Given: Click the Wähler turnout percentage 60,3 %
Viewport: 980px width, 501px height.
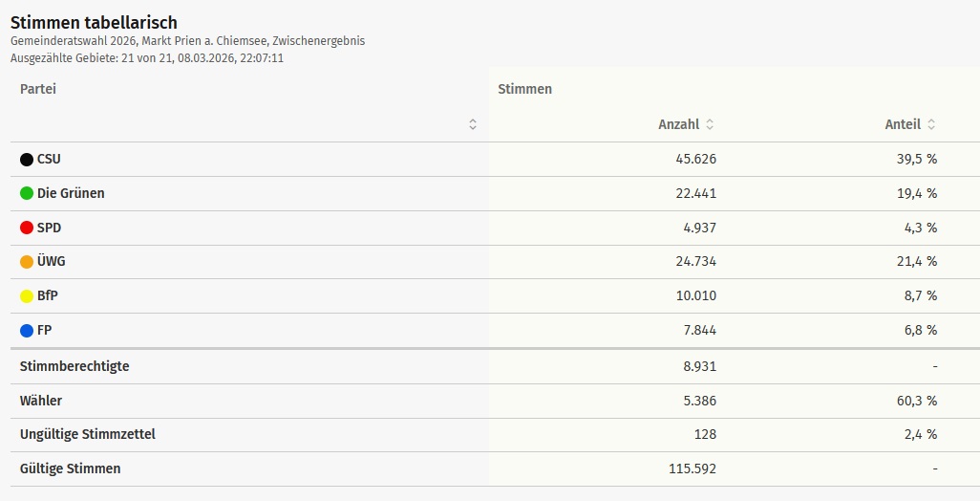Looking at the screenshot, I should click(916, 401).
